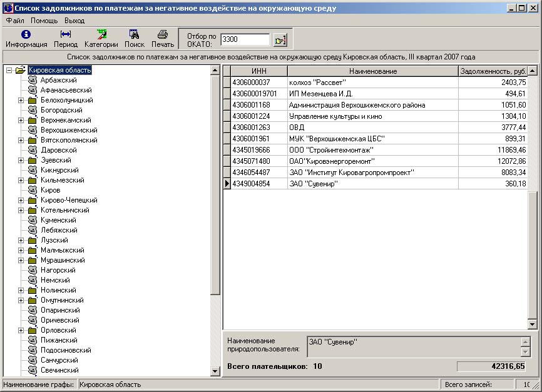Viewport: 542px width, 392px height.
Task: Select the row for колхоз "Рассвет"
Action: coord(372,83)
